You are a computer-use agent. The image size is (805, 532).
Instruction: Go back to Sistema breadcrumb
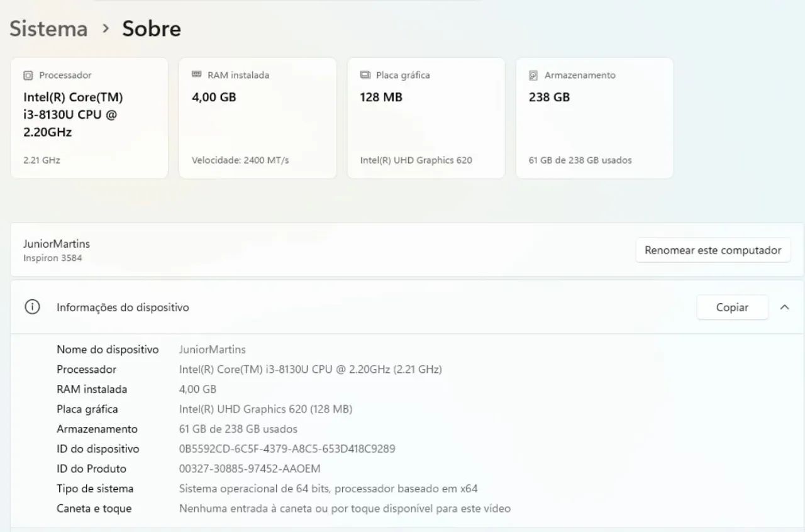[x=48, y=29]
